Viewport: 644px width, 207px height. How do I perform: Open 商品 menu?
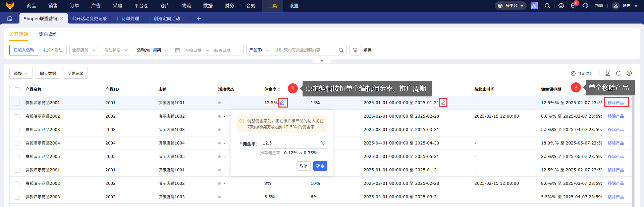click(x=32, y=6)
